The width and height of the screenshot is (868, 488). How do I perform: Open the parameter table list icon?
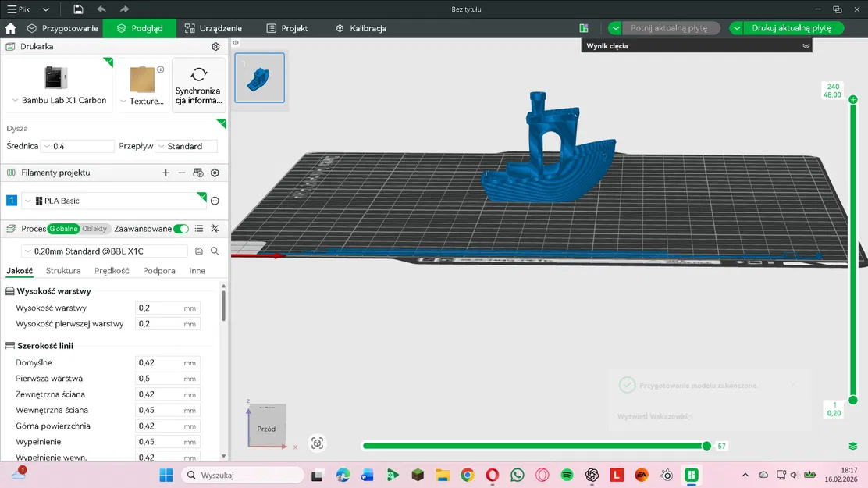pyautogui.click(x=198, y=229)
